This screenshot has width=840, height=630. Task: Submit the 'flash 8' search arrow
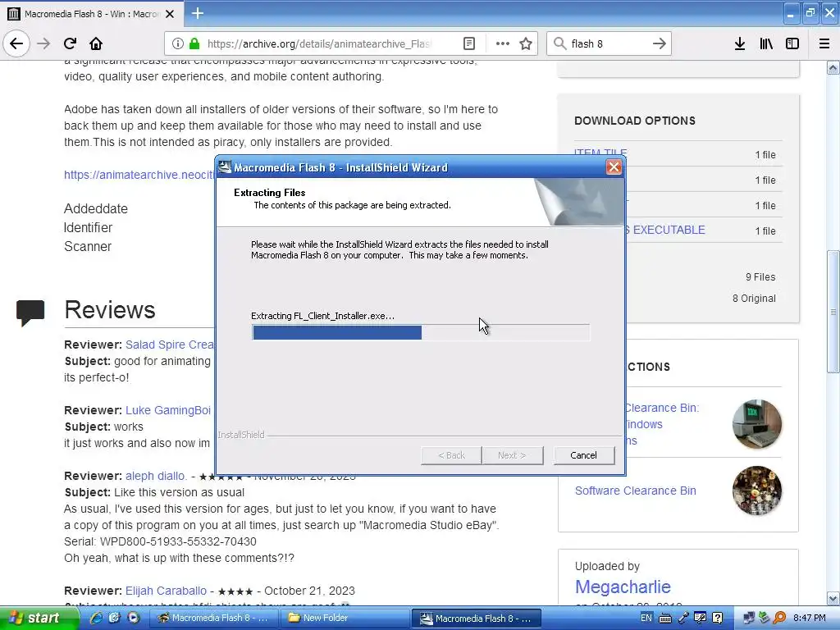pyautogui.click(x=660, y=43)
